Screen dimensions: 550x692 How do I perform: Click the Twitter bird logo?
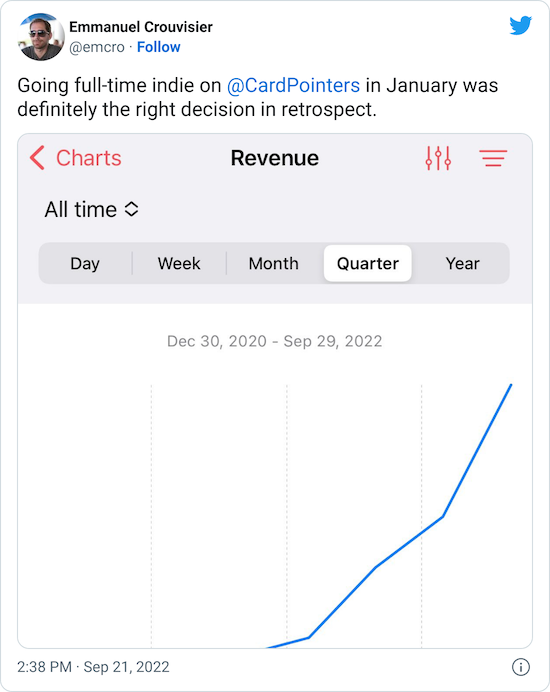point(520,26)
